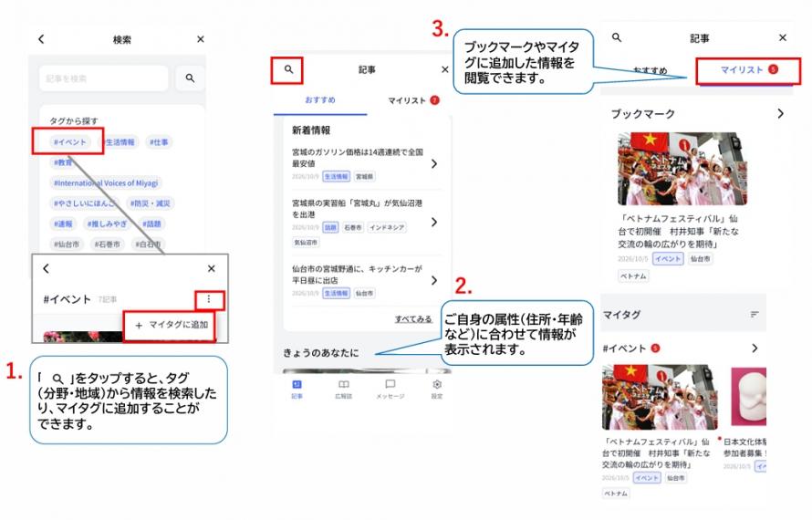Select the #仕事 tag chip

click(159, 142)
